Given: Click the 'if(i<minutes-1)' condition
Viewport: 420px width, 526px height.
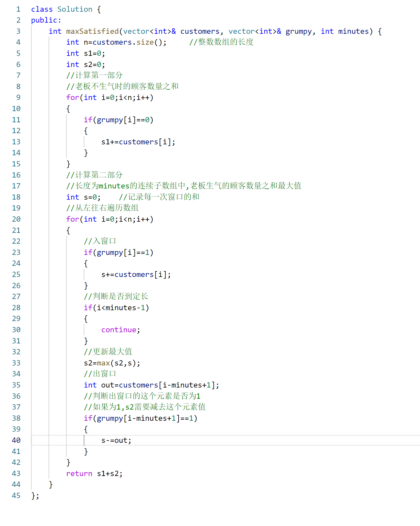Looking at the screenshot, I should (116, 308).
